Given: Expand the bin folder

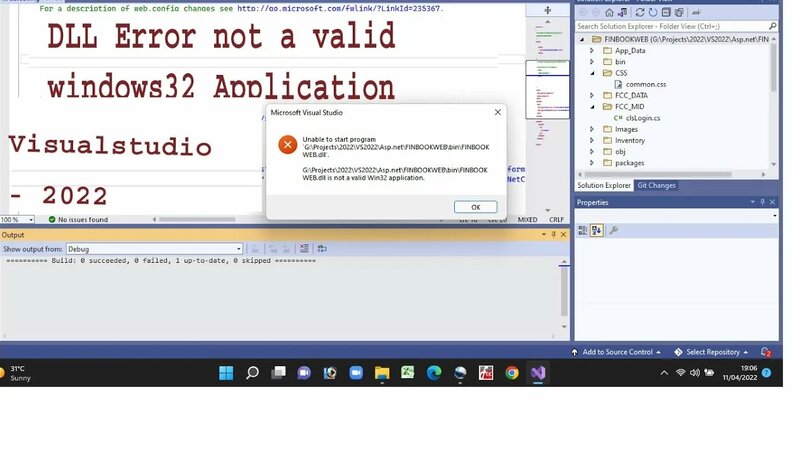Looking at the screenshot, I should [x=592, y=62].
